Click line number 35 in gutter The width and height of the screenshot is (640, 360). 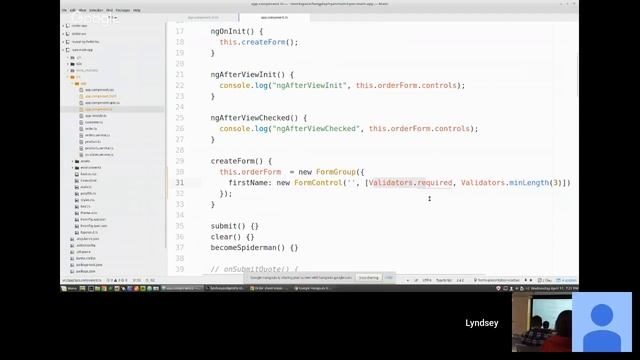[180, 226]
